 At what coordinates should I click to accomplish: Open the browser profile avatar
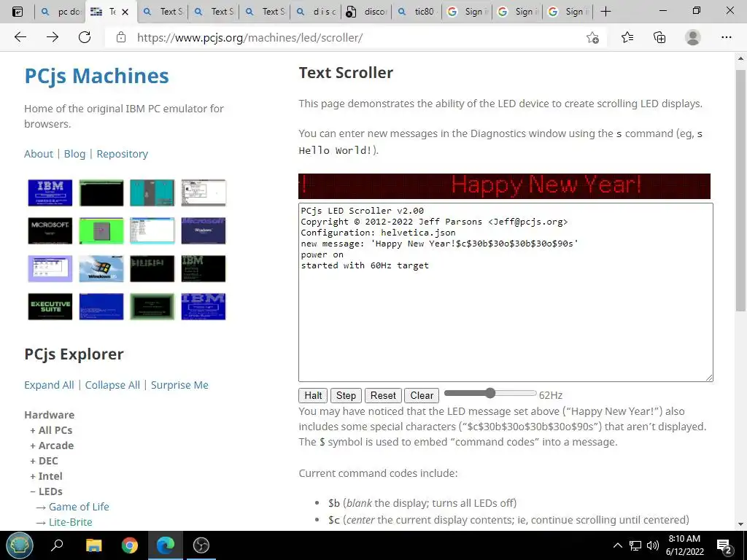693,37
